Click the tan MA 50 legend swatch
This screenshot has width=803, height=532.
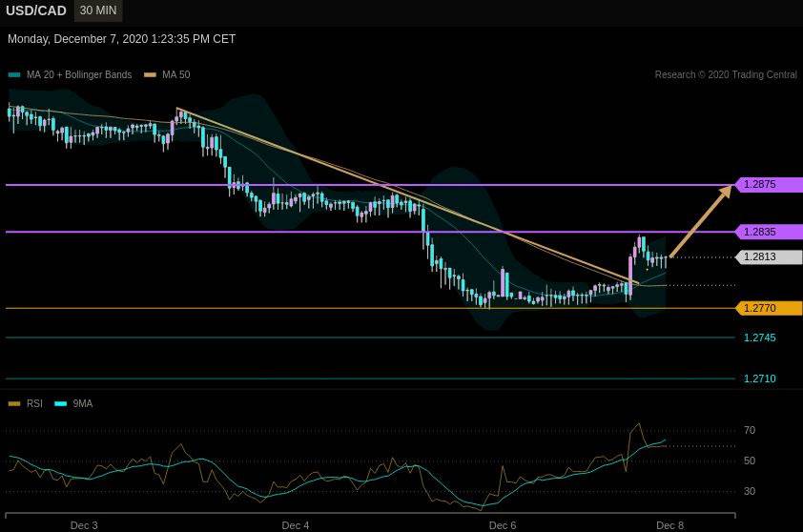click(x=150, y=74)
